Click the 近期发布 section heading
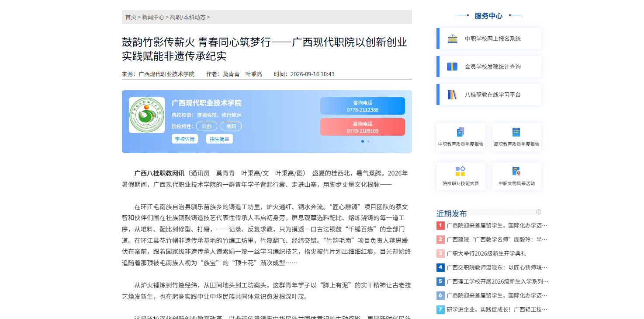 pyautogui.click(x=451, y=214)
